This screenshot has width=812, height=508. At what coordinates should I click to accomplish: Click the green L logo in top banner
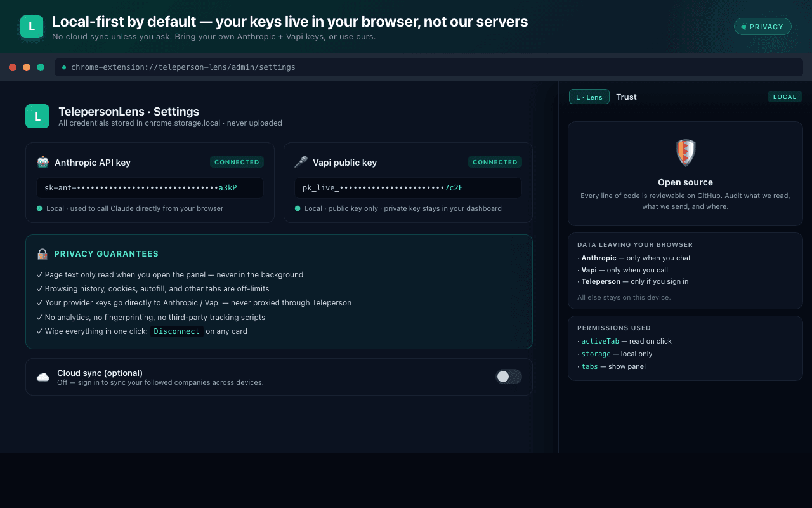pyautogui.click(x=32, y=27)
